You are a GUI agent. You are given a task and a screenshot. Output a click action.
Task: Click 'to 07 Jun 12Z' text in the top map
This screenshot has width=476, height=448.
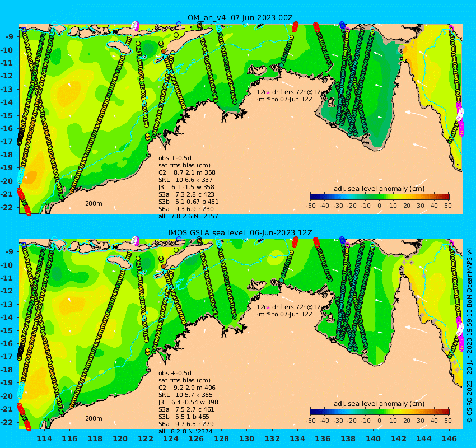click(292, 99)
